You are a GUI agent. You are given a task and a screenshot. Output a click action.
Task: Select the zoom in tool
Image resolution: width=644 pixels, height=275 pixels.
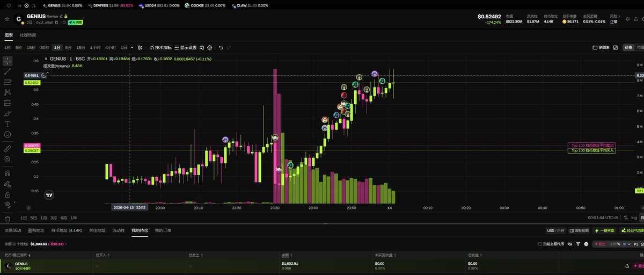[x=8, y=159]
